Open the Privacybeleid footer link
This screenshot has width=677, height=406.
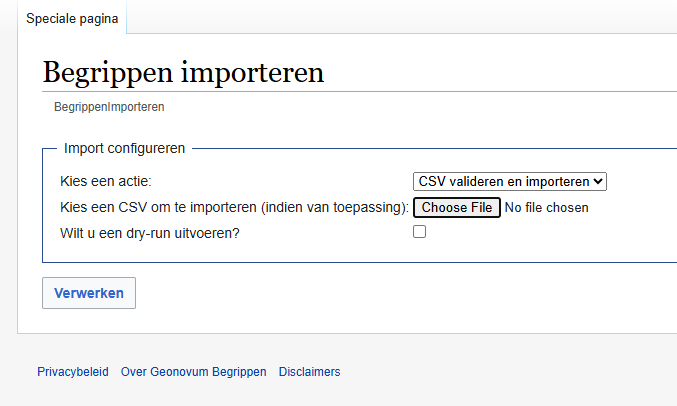point(73,372)
